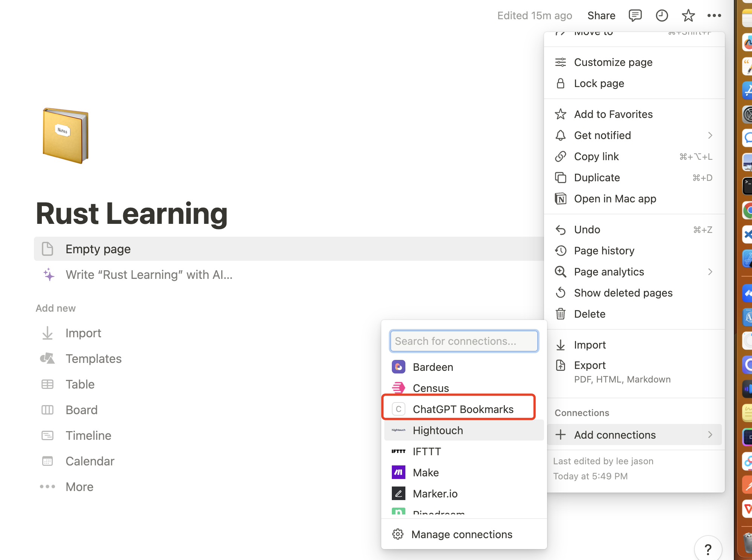Click Write Rust Learning with AI
Image resolution: width=752 pixels, height=560 pixels.
(149, 275)
